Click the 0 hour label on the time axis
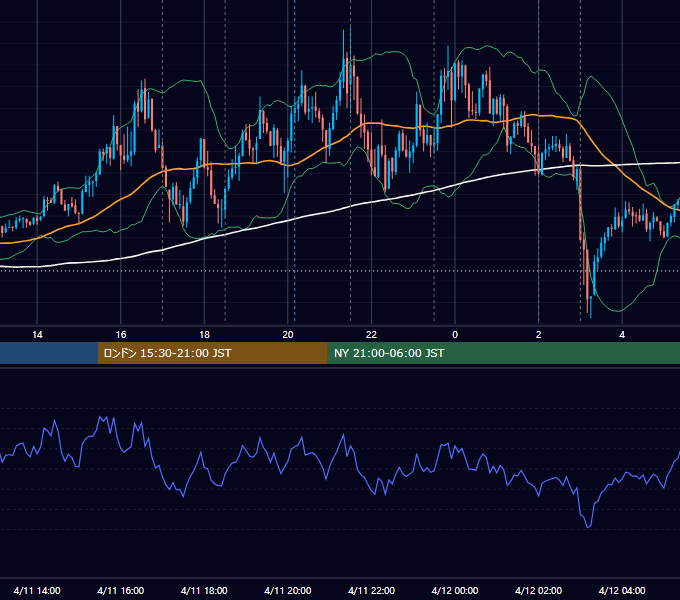Viewport: 680px width, 600px height. click(x=455, y=335)
